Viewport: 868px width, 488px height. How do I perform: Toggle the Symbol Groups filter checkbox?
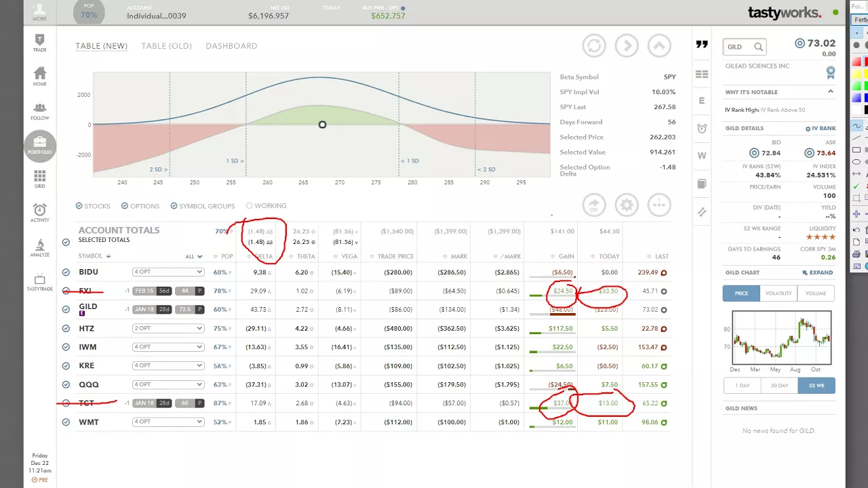(174, 206)
